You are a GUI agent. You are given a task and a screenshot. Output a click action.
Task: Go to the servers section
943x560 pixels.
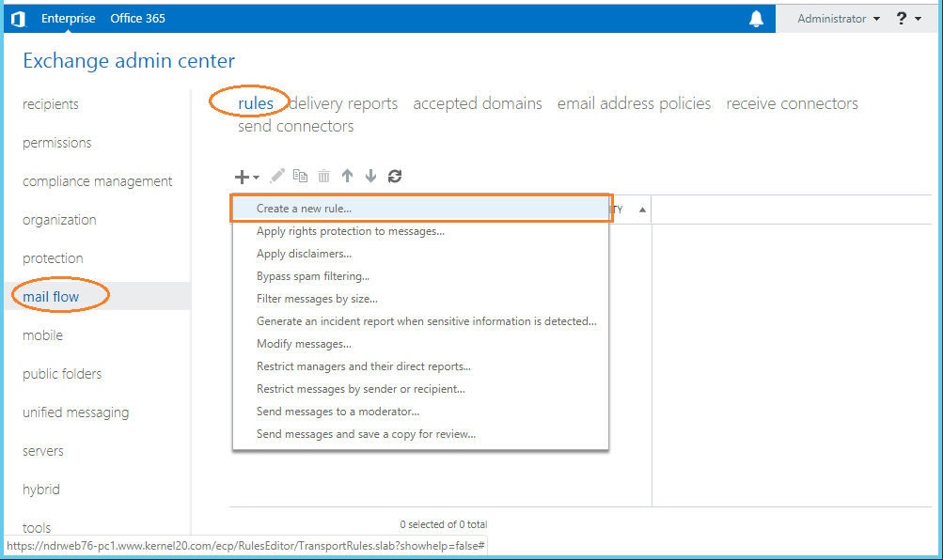point(42,451)
